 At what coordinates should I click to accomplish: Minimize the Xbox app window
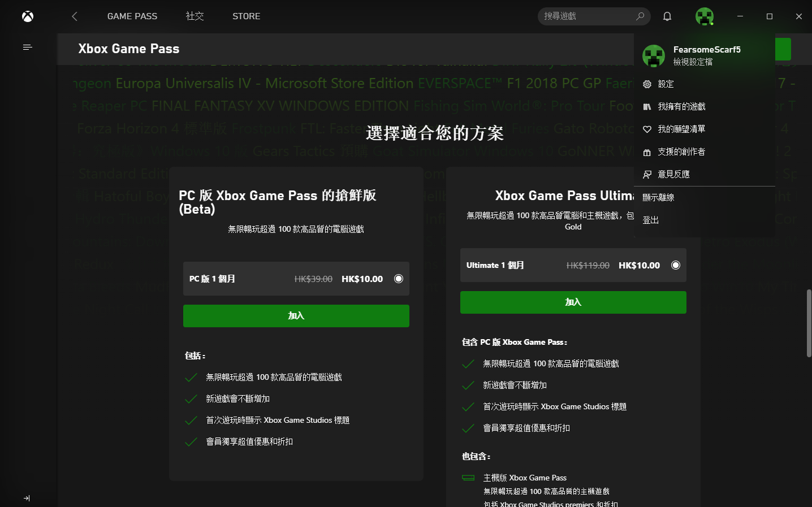[740, 16]
